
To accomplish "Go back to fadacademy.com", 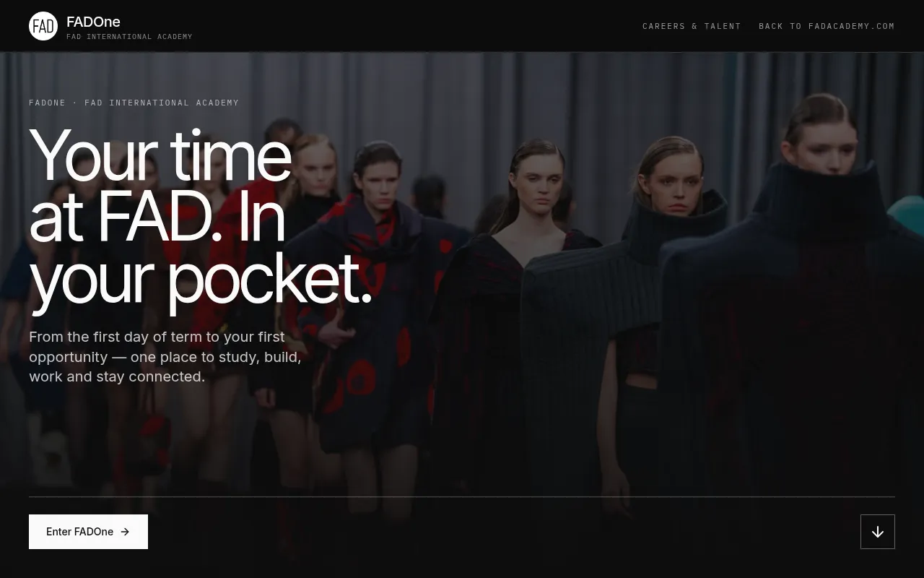I will 827,26.
